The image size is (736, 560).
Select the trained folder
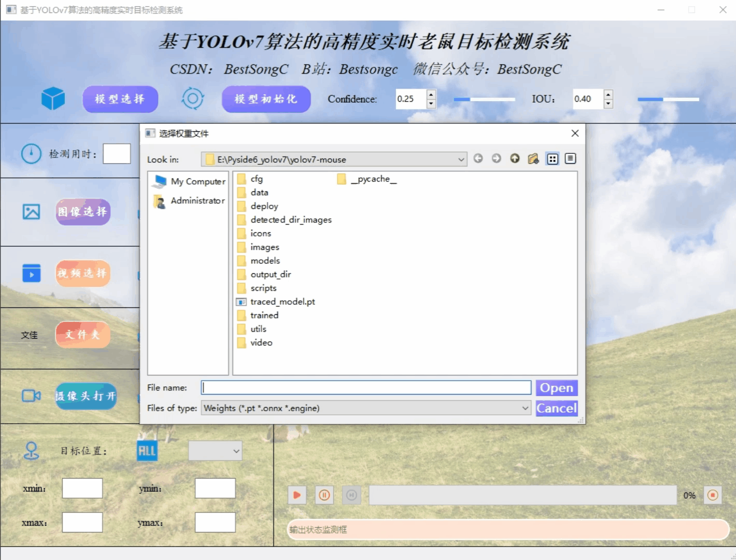pos(258,315)
